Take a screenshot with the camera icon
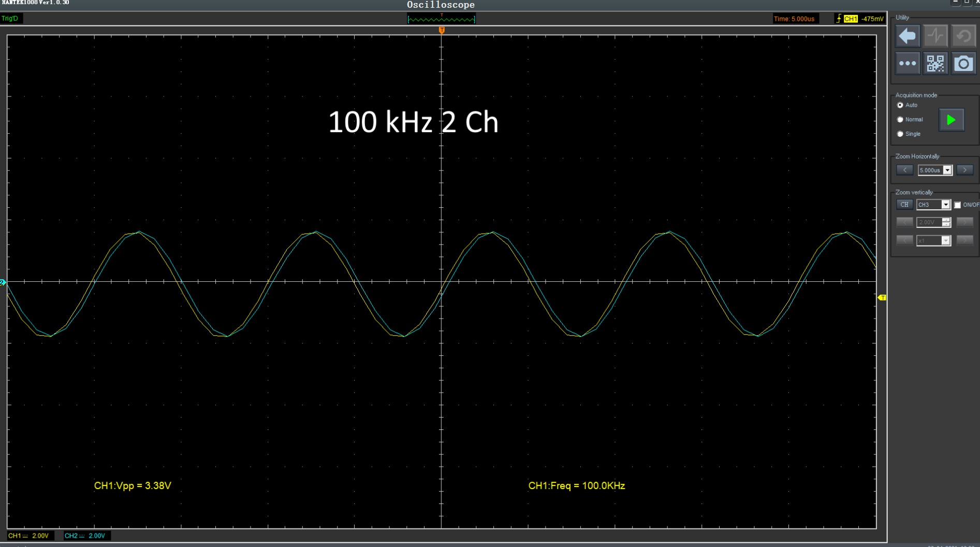 (x=963, y=63)
